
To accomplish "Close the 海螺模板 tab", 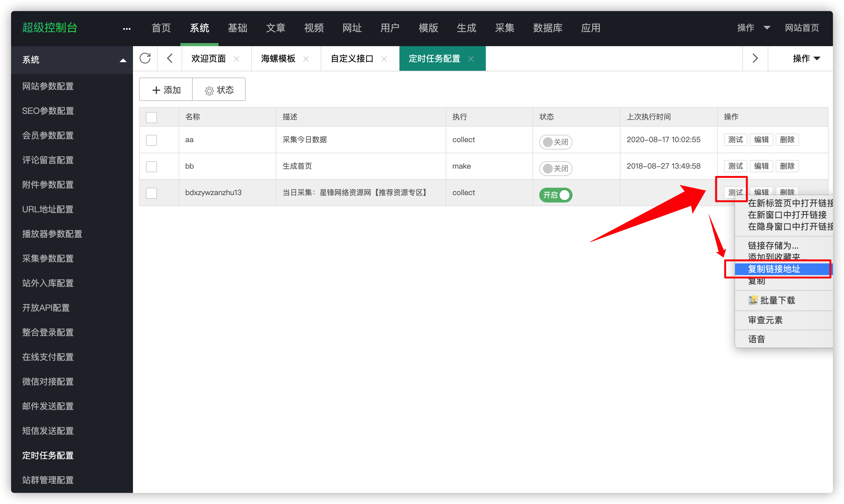I will pyautogui.click(x=306, y=59).
